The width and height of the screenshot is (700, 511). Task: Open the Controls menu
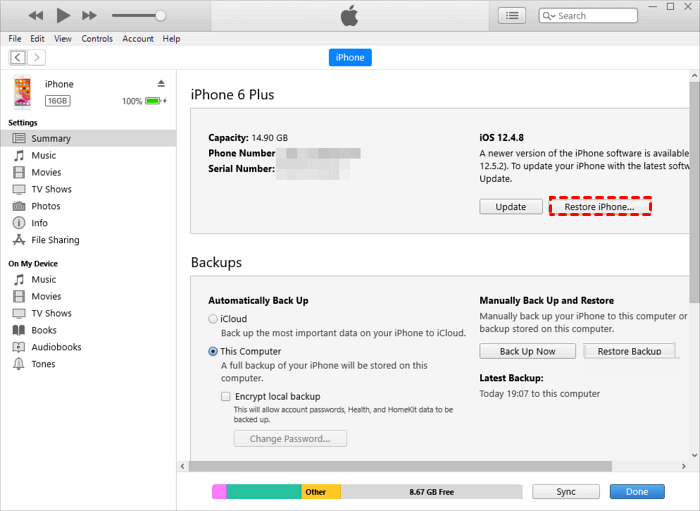(97, 39)
